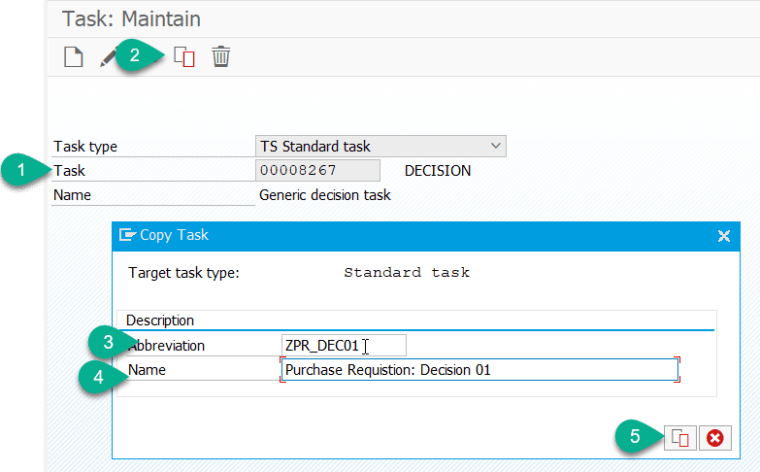760x472 pixels.
Task: Click the pencil Change icon
Action: (108, 57)
